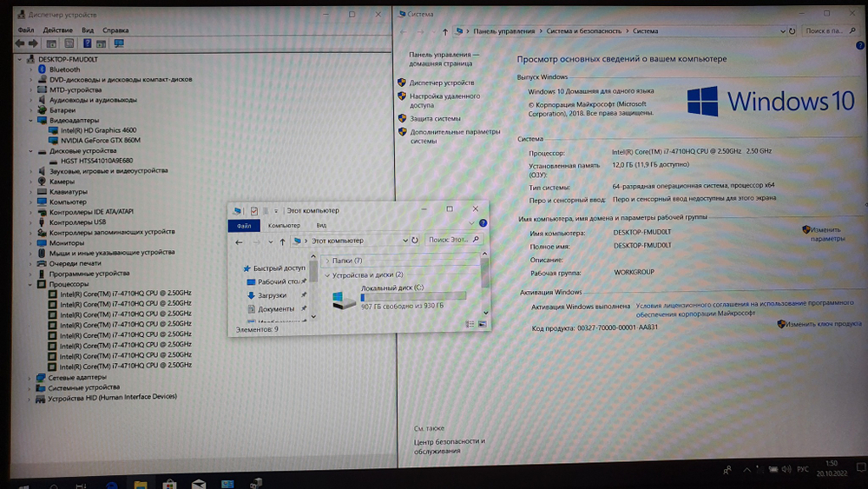Collapse Устройства и диски (2) group
868x489 pixels.
[327, 275]
